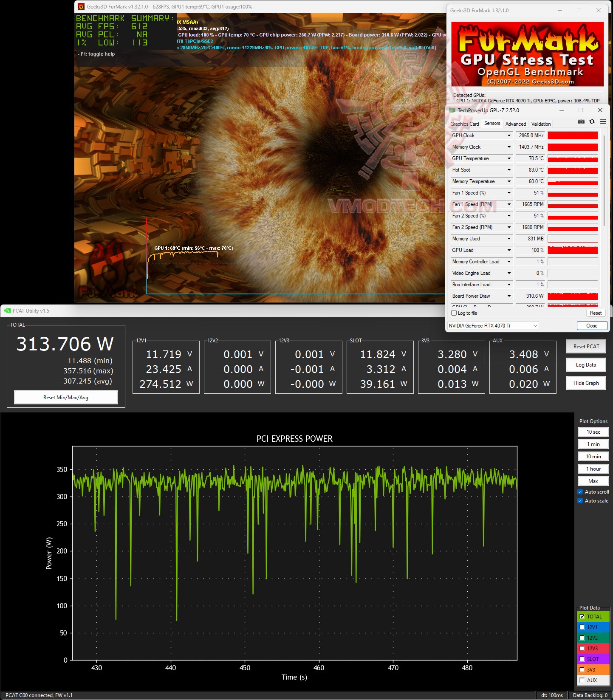Click the dt: 100ms status bar entry
This screenshot has height=700, width=613.
tap(552, 695)
